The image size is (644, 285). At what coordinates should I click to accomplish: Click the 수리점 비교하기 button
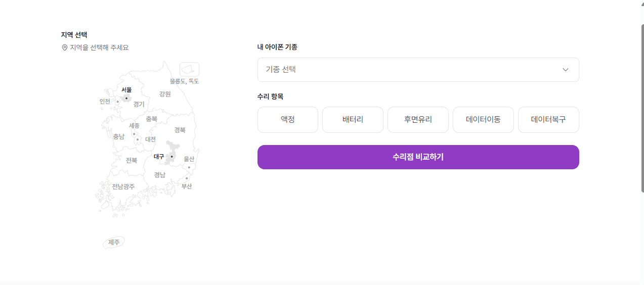tap(418, 157)
